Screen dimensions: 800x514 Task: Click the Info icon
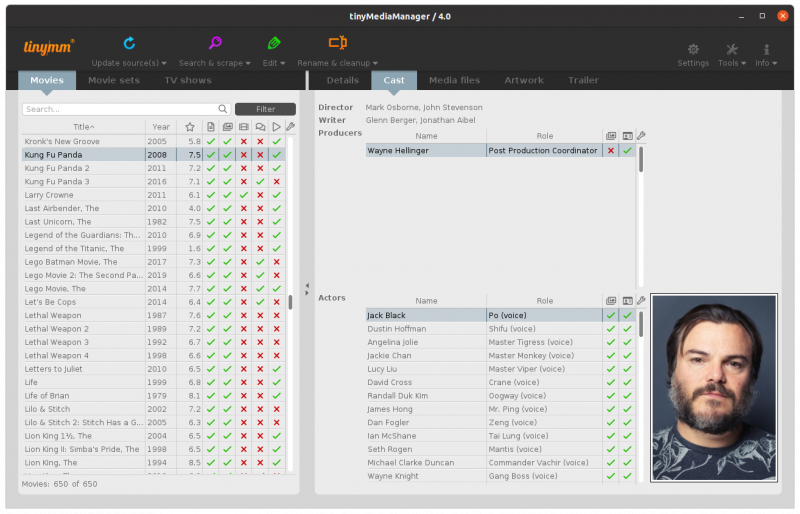pos(766,50)
